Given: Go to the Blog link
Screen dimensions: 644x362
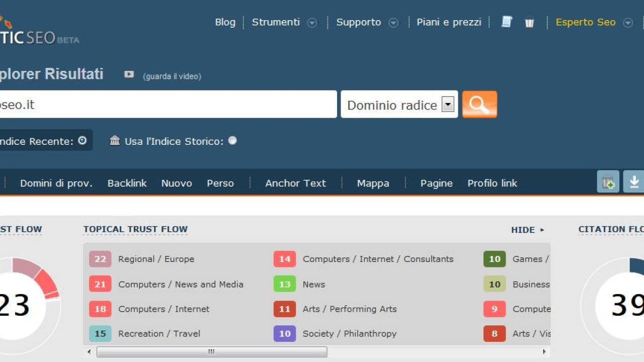Looking at the screenshot, I should (225, 22).
